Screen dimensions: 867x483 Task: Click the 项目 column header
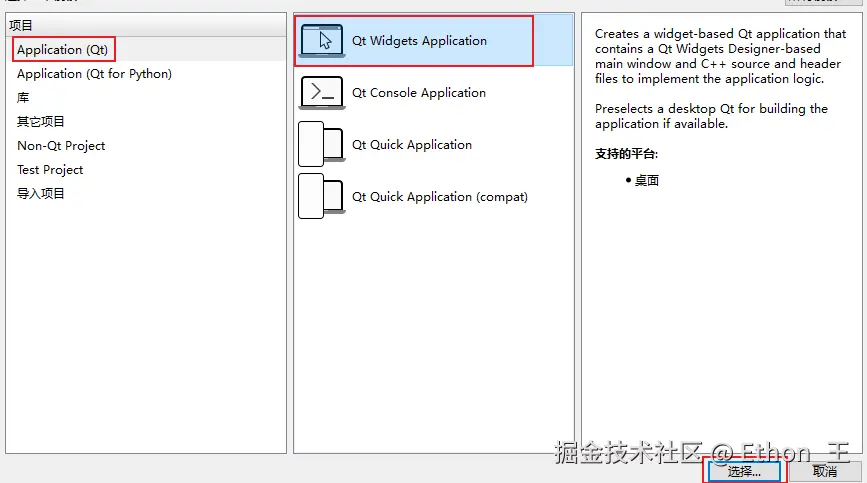(146, 25)
